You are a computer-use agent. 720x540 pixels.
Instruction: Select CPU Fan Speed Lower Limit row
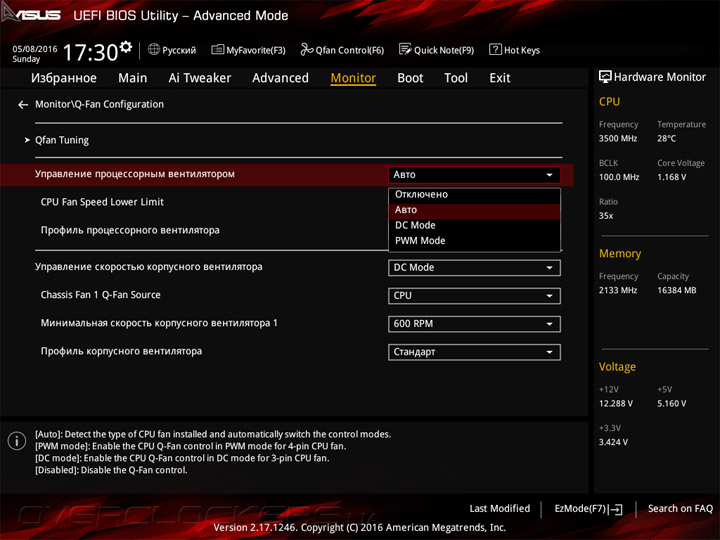(102, 202)
